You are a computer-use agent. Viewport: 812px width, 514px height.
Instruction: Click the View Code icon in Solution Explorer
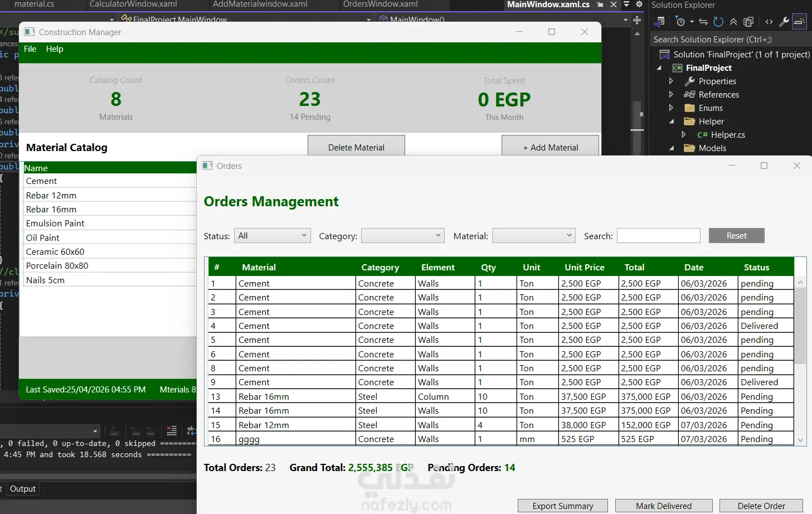[x=769, y=22]
